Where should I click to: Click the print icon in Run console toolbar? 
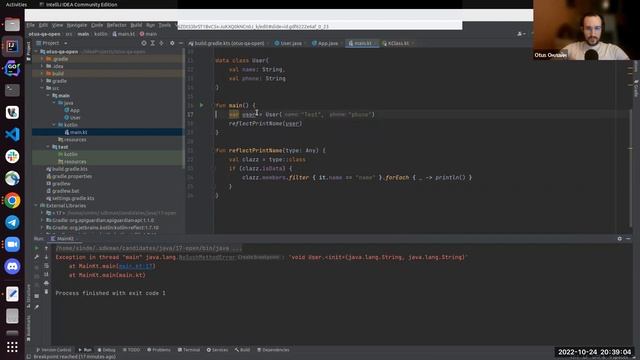(46, 283)
